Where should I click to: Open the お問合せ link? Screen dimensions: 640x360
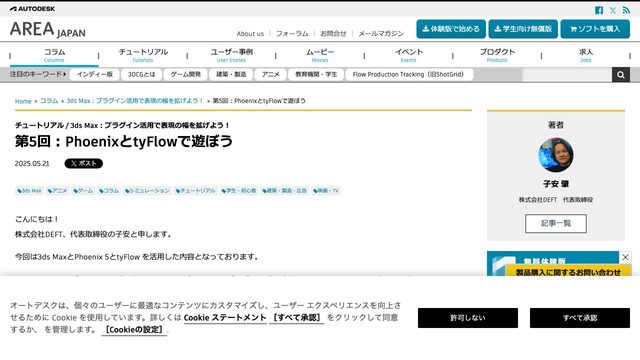tap(333, 33)
